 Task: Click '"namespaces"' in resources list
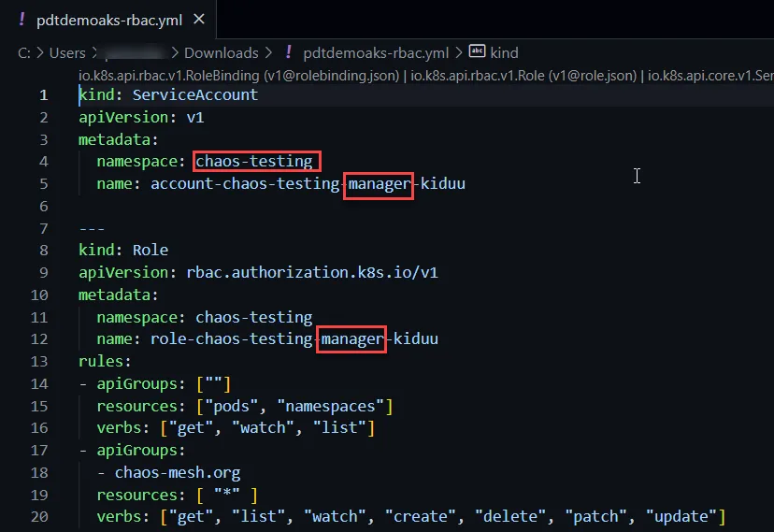pyautogui.click(x=330, y=406)
